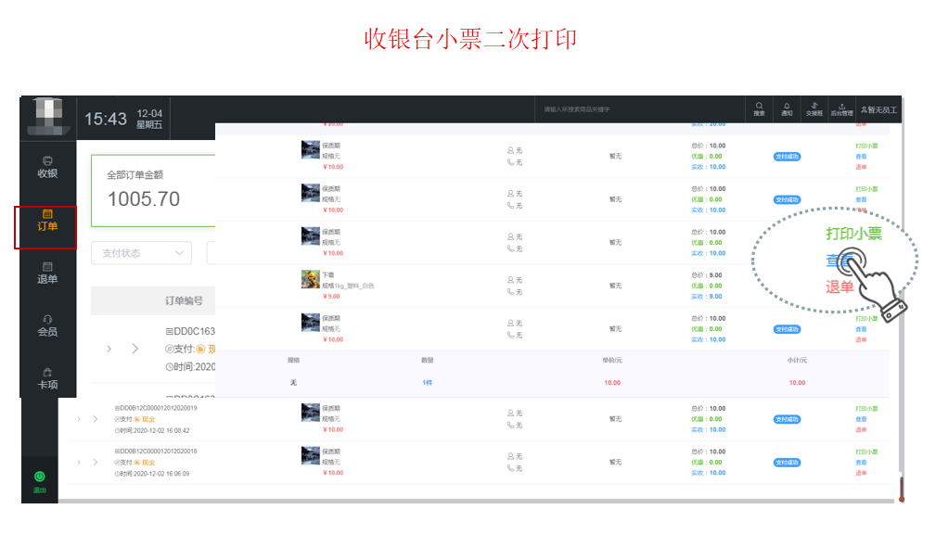
Task: Click customer person icon in order 020018 row
Action: point(510,456)
